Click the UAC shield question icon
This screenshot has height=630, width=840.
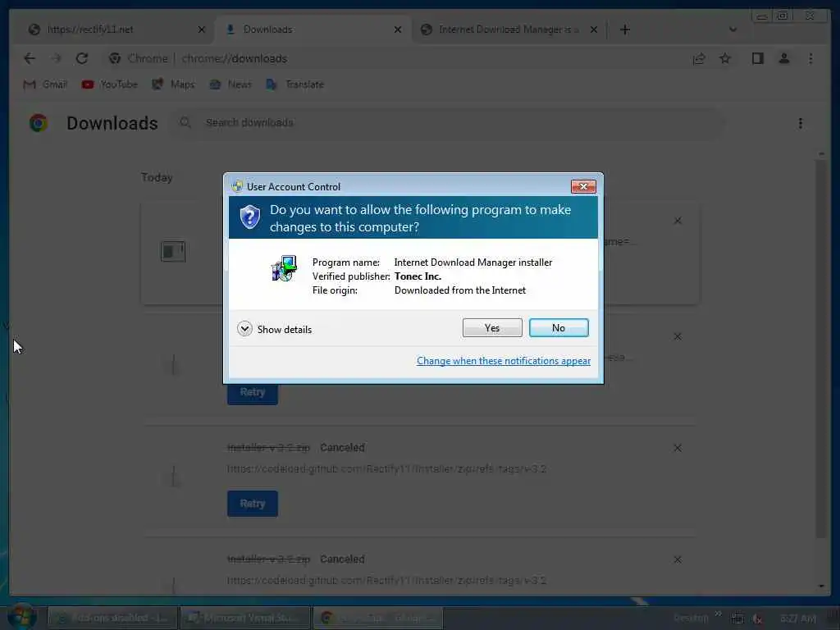tap(249, 217)
